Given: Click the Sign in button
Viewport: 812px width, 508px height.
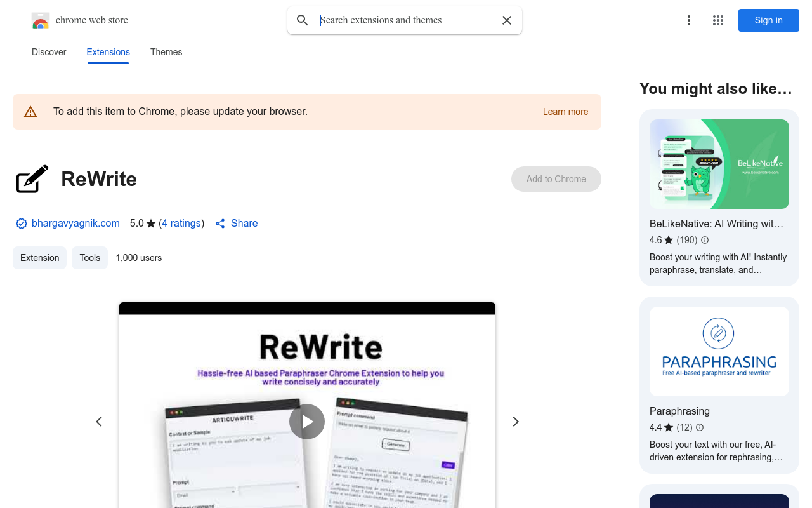Looking at the screenshot, I should (768, 20).
